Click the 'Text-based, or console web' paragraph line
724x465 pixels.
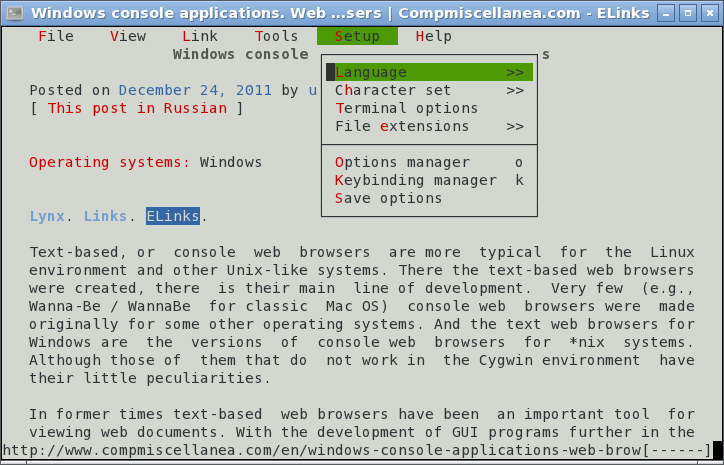coord(362,252)
